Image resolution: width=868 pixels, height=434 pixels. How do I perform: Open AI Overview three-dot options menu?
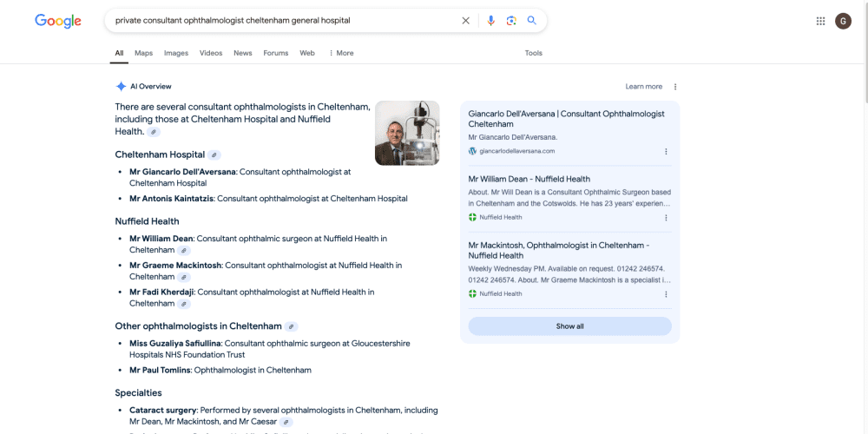point(675,87)
